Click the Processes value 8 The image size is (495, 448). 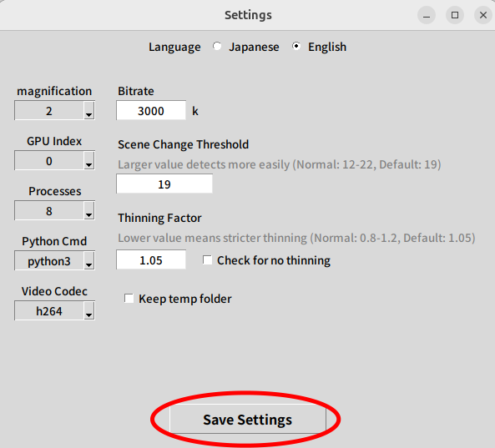(x=49, y=211)
